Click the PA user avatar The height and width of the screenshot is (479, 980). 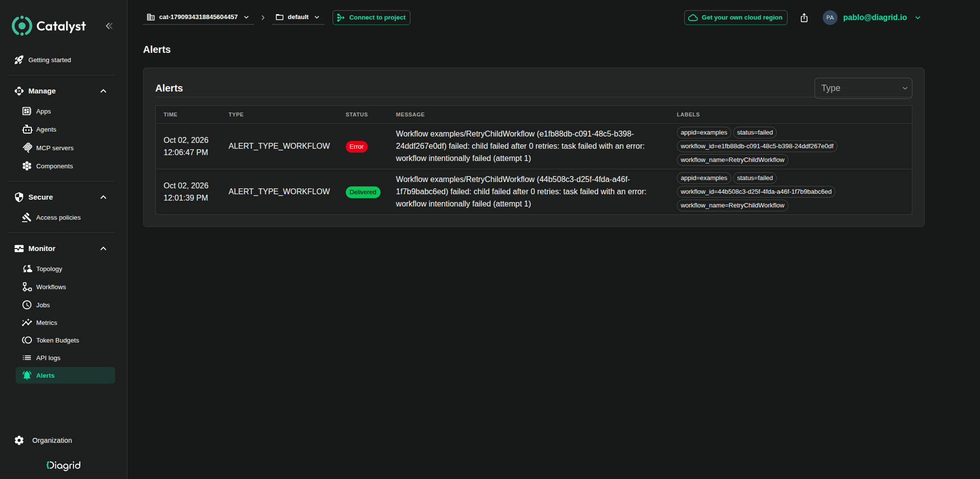point(830,18)
